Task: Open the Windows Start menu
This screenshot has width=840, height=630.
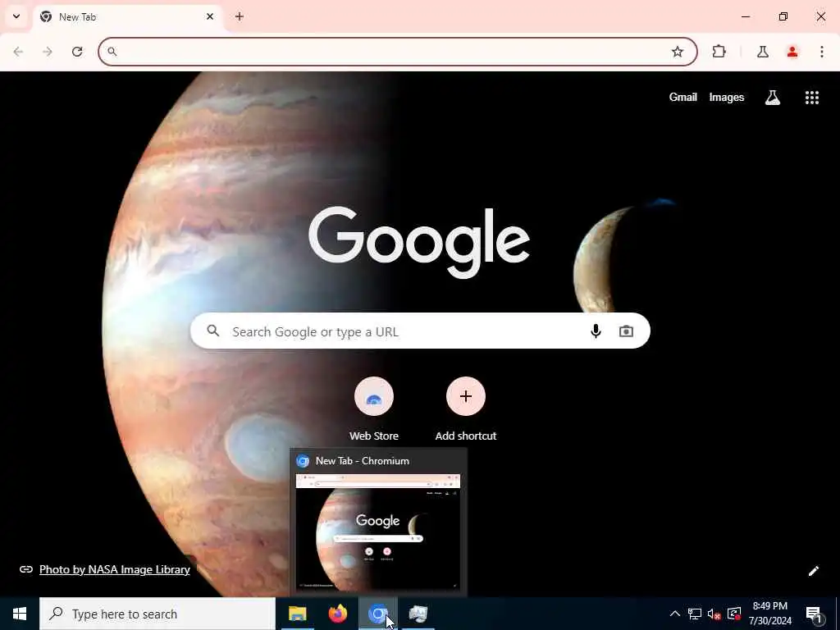Action: (20, 614)
